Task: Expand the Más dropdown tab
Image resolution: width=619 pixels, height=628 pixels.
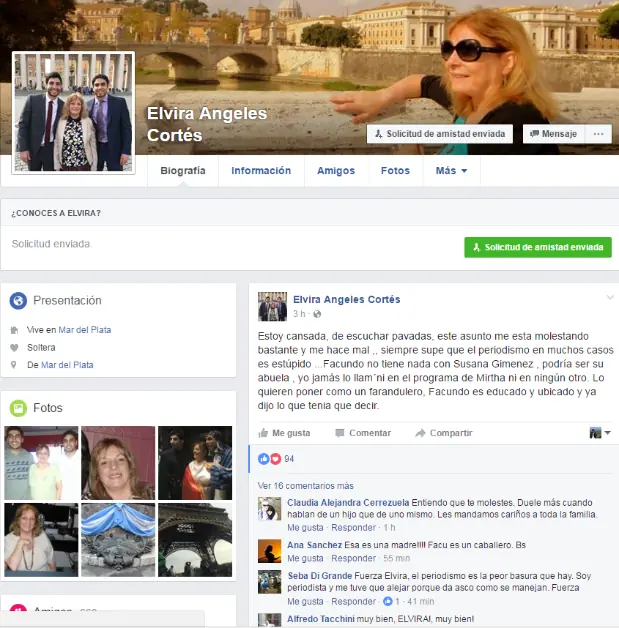Action: pyautogui.click(x=451, y=171)
